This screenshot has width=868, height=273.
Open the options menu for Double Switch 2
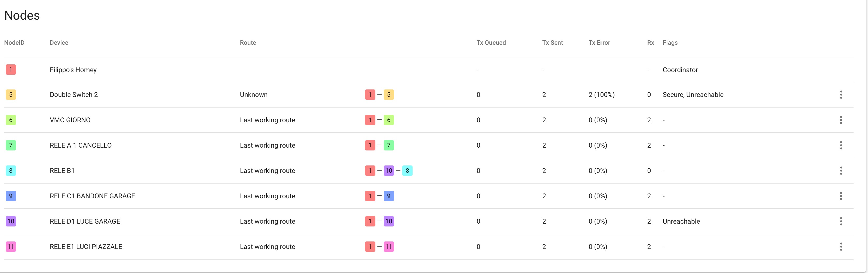841,95
